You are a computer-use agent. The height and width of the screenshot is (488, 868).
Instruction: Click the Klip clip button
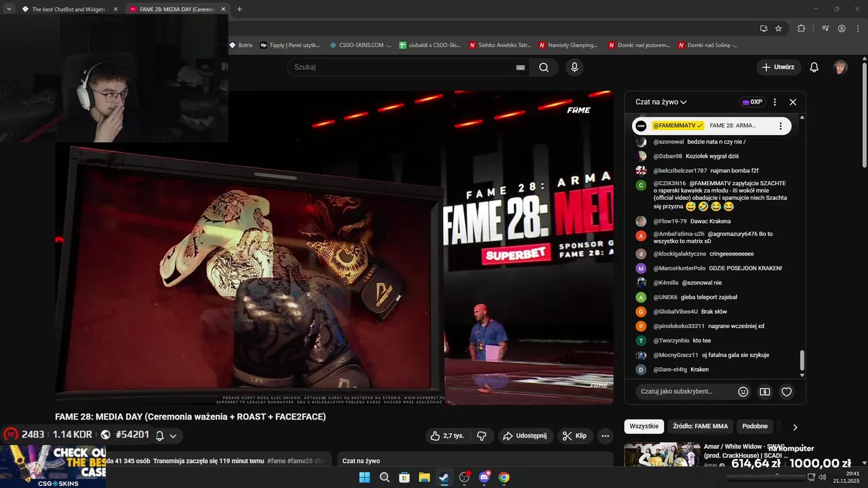point(575,436)
